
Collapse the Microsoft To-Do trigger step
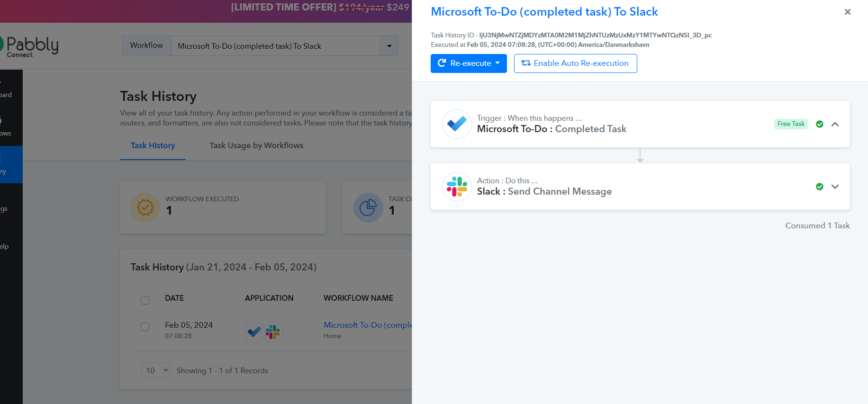pos(835,124)
